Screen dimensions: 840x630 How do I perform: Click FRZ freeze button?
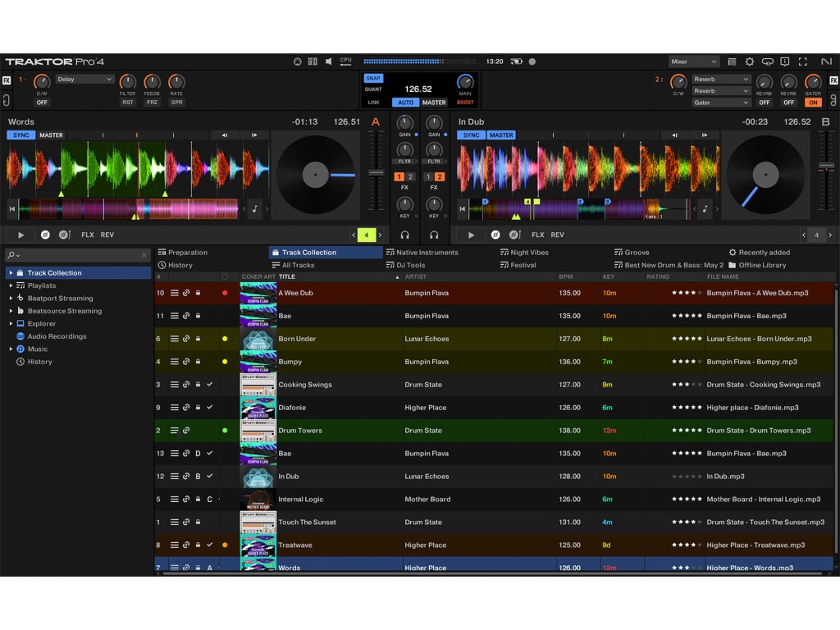point(152,103)
